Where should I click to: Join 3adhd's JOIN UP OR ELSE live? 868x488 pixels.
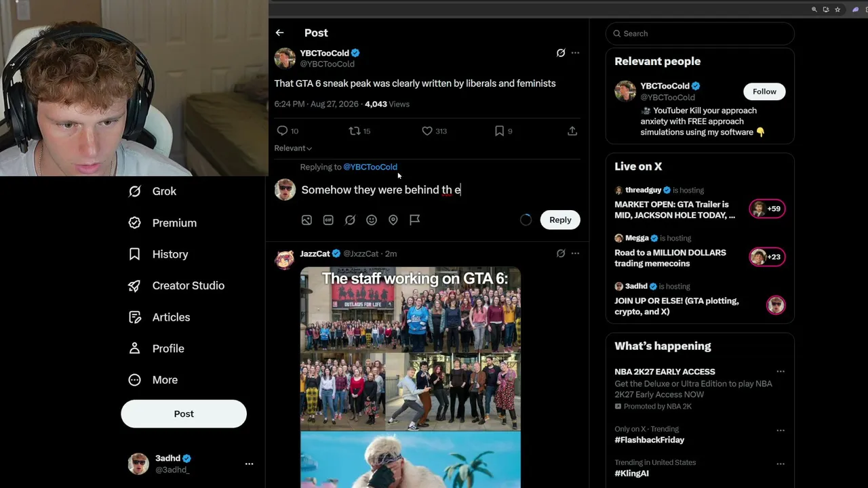click(x=677, y=306)
